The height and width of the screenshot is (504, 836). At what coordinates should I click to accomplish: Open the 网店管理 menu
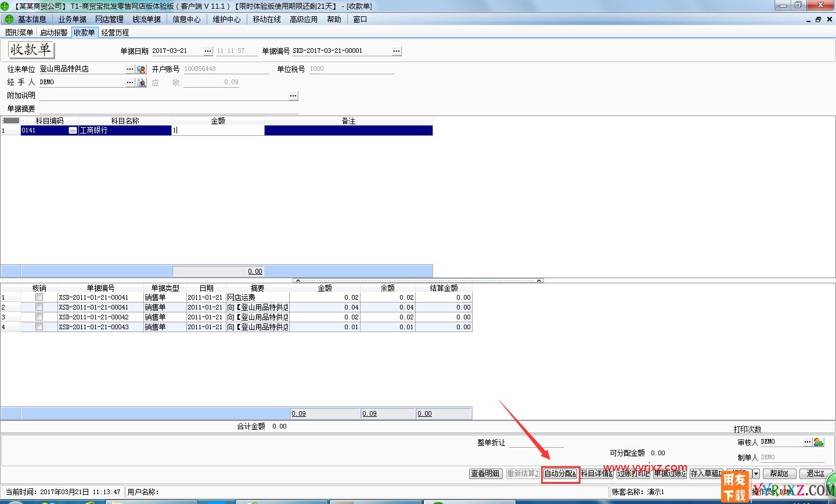pyautogui.click(x=109, y=19)
